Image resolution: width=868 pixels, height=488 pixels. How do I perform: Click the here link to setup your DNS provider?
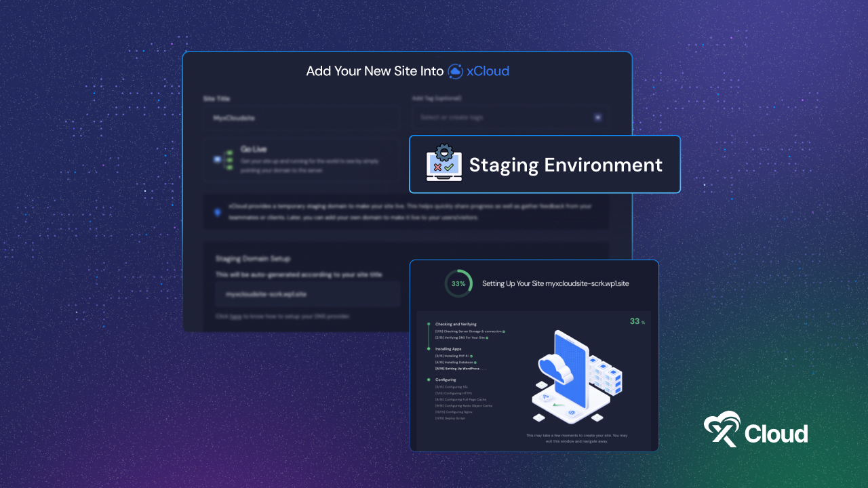236,316
